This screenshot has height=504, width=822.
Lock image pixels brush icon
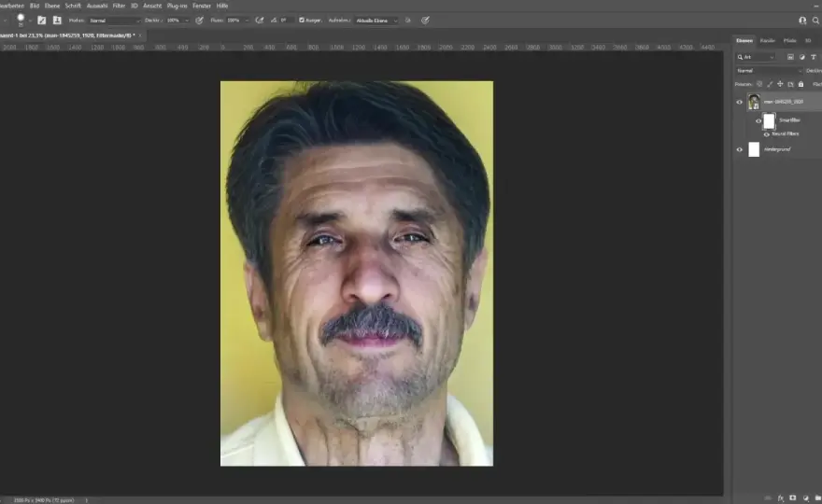(x=770, y=84)
